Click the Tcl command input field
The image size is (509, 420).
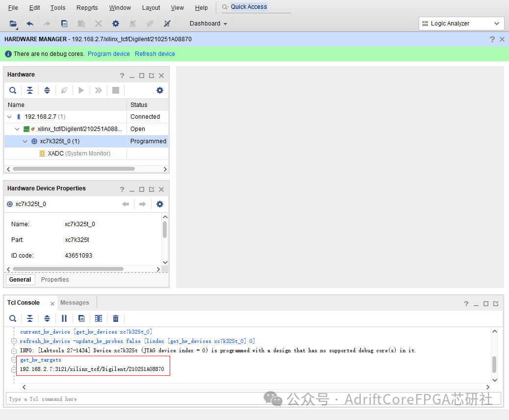253,398
